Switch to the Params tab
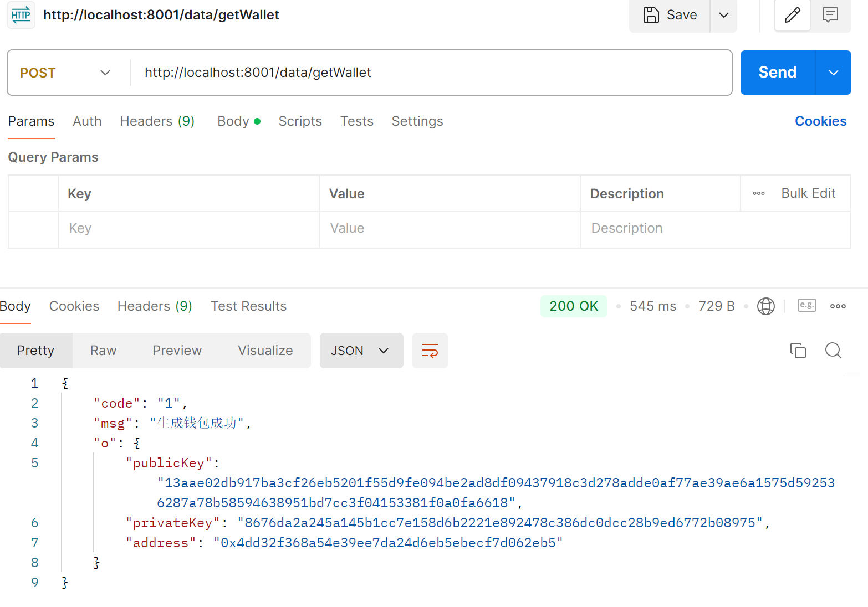Screen dimensions: 868x607 (31, 121)
